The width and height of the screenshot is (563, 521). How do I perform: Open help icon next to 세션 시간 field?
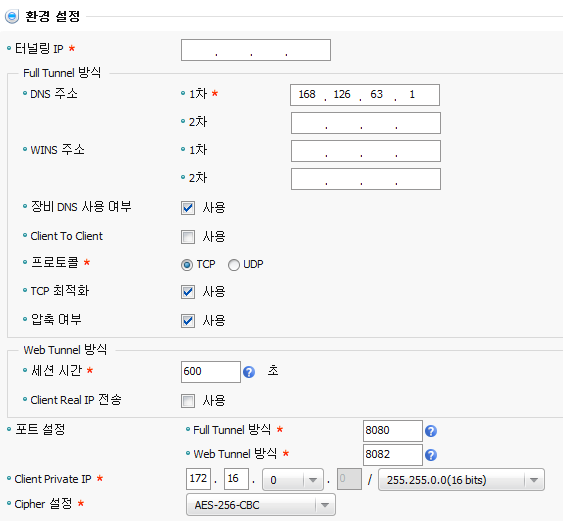click(249, 372)
